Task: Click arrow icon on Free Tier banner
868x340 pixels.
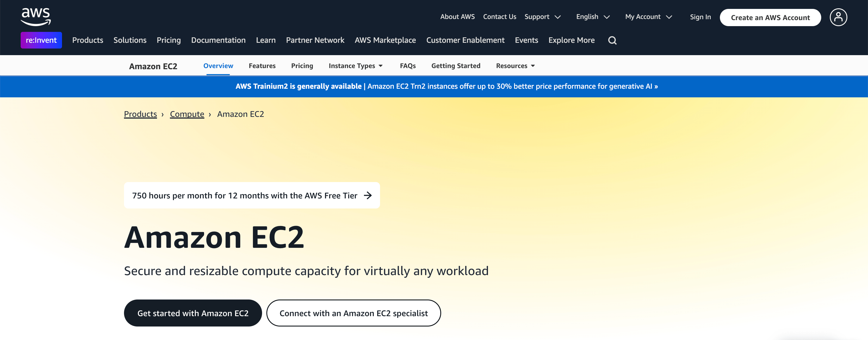Action: 368,196
